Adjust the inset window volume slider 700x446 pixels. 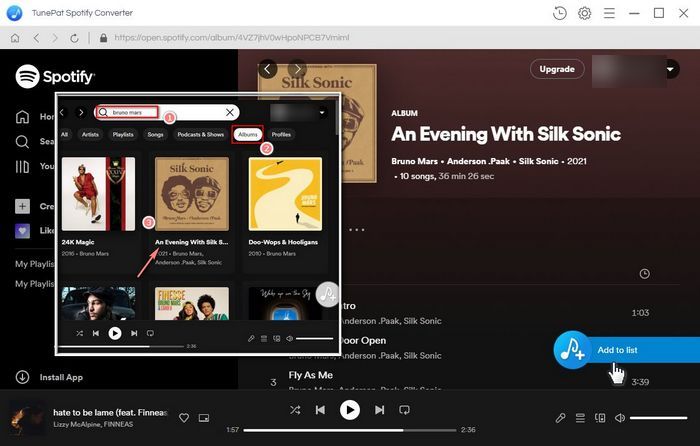coord(314,339)
